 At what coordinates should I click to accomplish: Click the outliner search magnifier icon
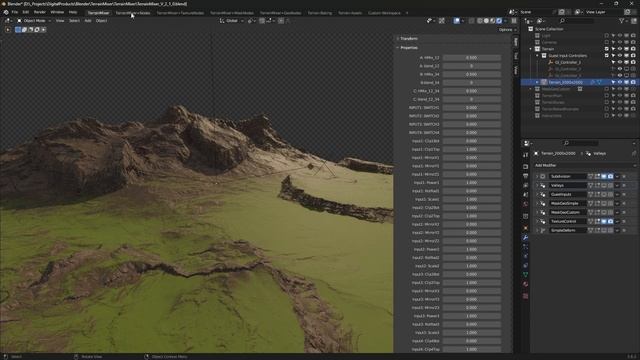pos(562,21)
